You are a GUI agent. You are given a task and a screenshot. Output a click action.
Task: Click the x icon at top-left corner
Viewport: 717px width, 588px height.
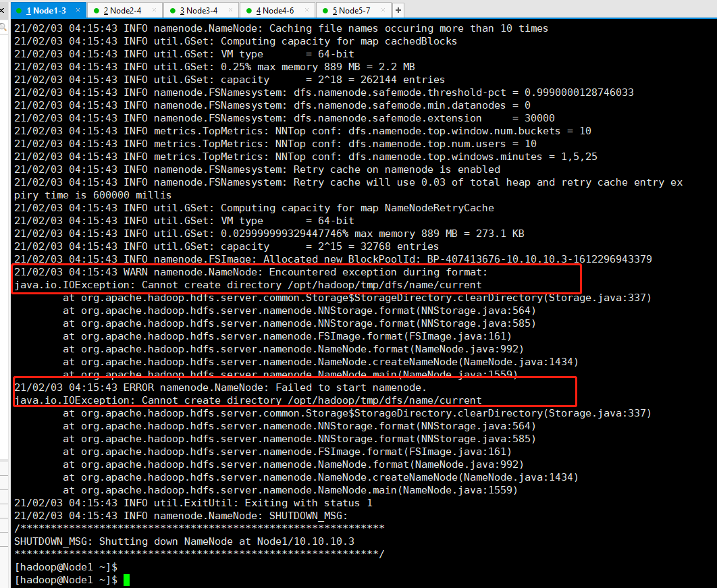pyautogui.click(x=3, y=10)
